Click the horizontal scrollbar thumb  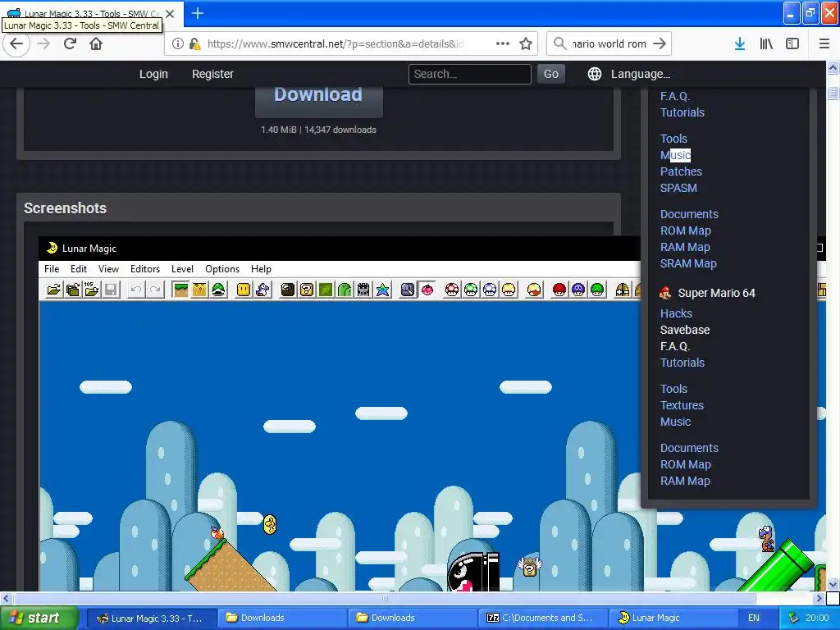[x=384, y=598]
